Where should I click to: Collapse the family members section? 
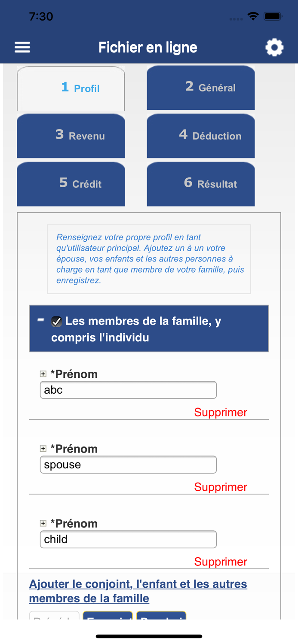(40, 320)
